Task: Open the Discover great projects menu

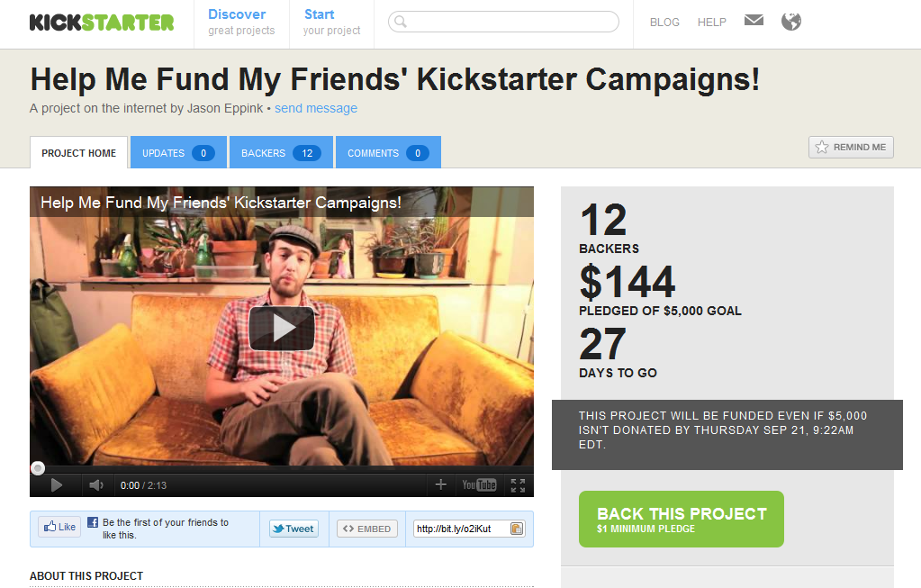Action: pyautogui.click(x=240, y=23)
